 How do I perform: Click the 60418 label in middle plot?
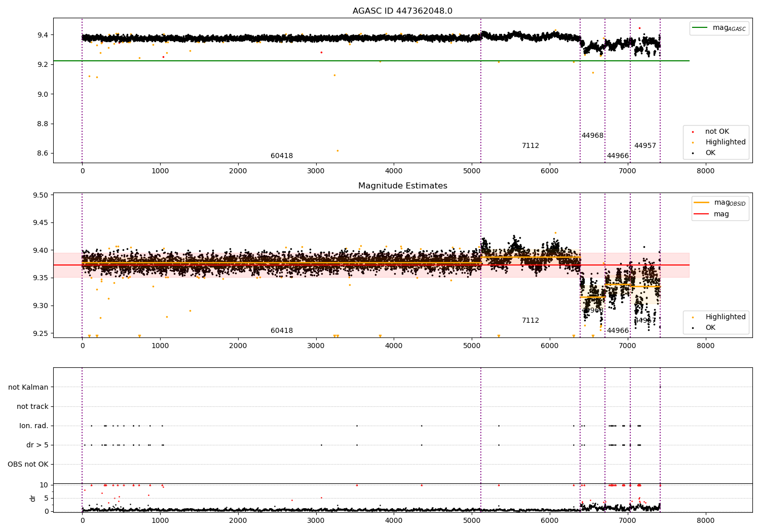click(x=282, y=331)
